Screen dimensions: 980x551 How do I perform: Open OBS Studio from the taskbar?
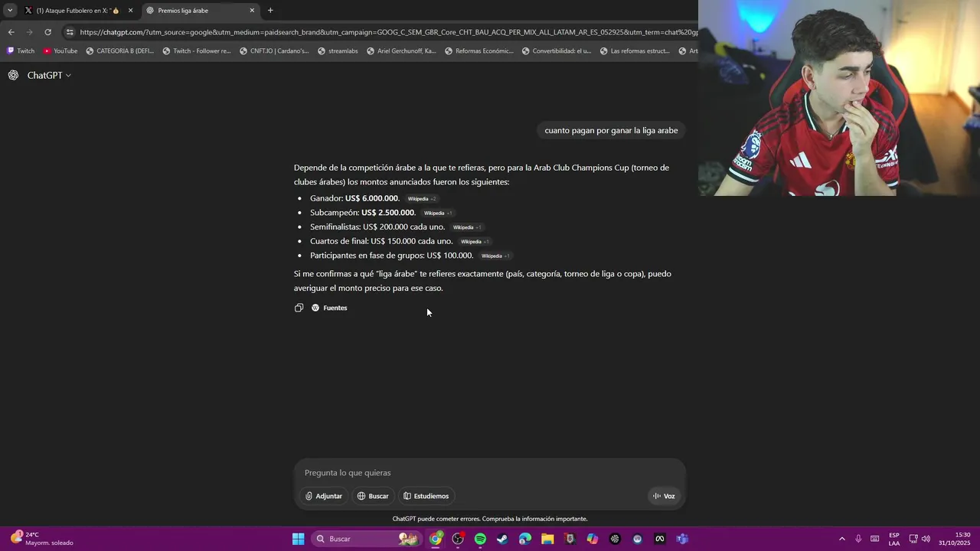[x=458, y=539]
